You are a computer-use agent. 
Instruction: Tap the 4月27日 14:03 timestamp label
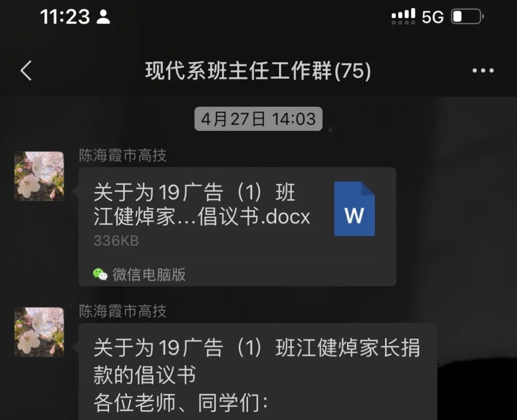258,119
